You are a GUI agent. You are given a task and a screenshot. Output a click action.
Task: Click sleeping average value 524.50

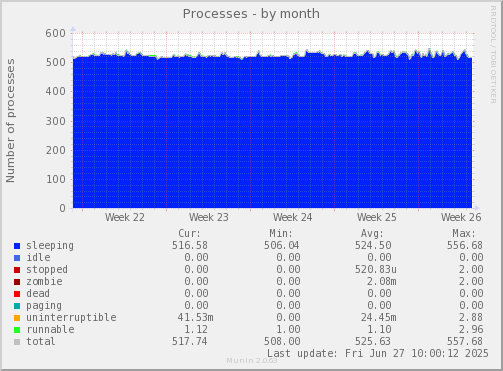coord(373,245)
